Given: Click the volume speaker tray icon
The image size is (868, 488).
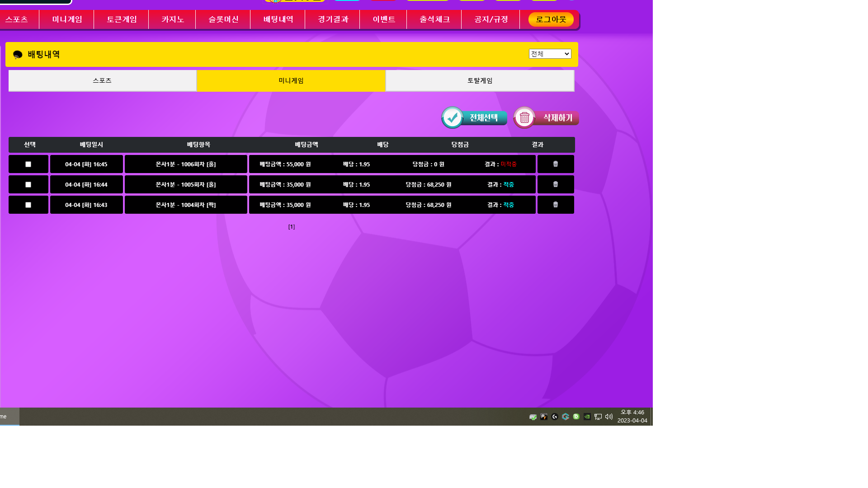Looking at the screenshot, I should click(609, 417).
